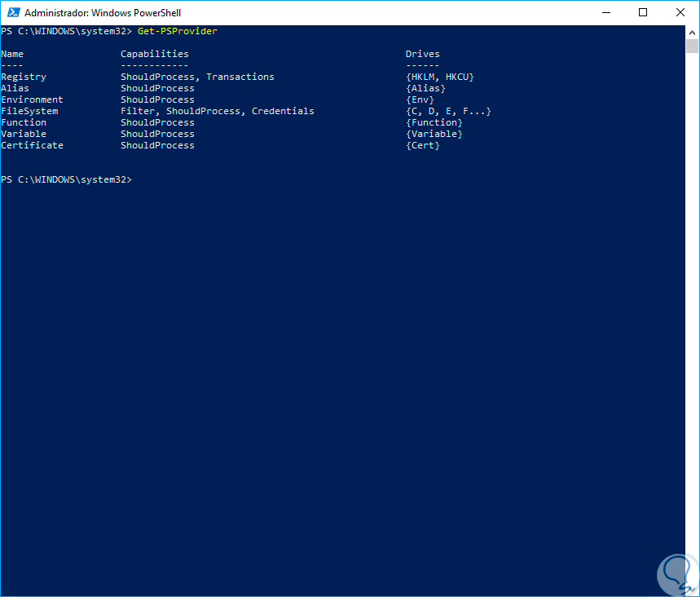This screenshot has width=700, height=597.
Task: Click the Capabilities column header
Action: click(154, 54)
